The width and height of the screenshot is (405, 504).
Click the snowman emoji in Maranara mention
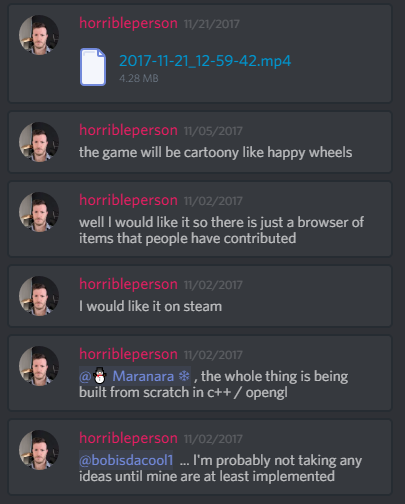coord(99,376)
